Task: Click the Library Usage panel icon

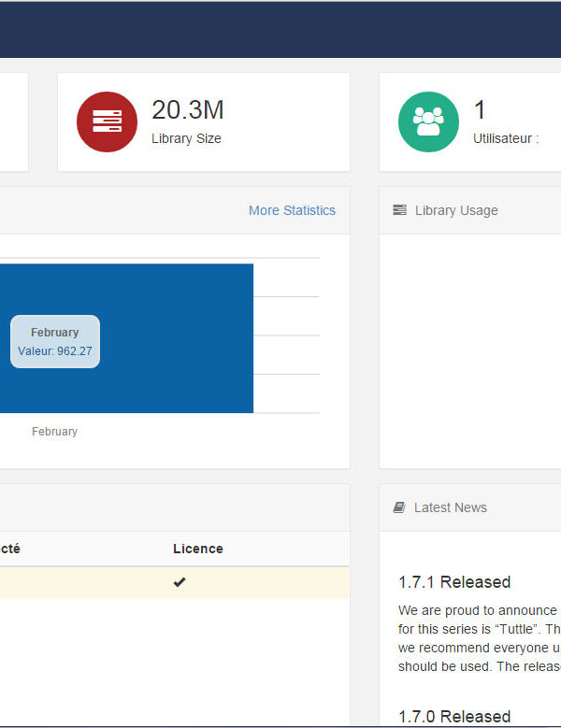Action: pyautogui.click(x=400, y=210)
